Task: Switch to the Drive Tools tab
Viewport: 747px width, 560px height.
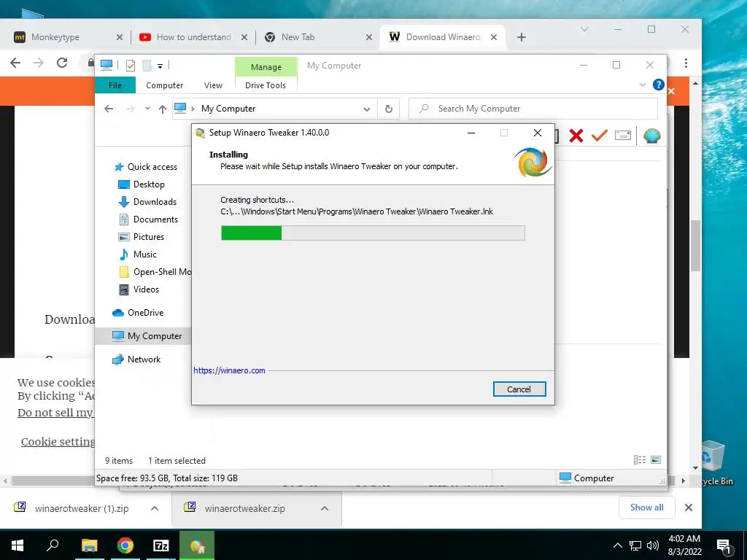Action: coord(266,85)
